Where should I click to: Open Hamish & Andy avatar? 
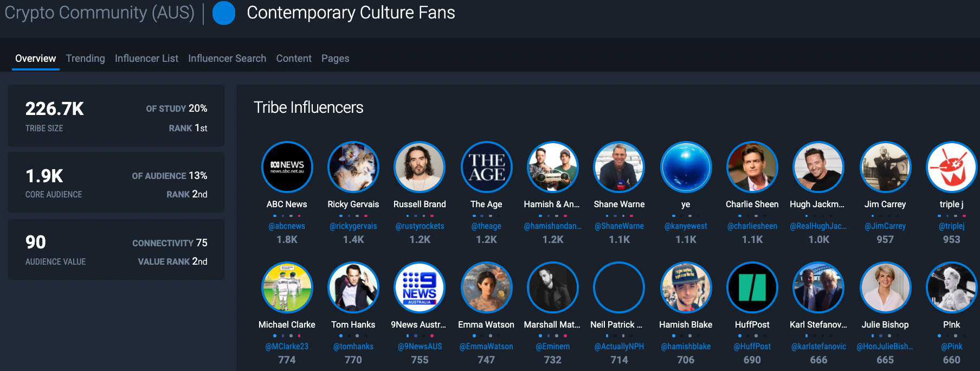pos(553,167)
